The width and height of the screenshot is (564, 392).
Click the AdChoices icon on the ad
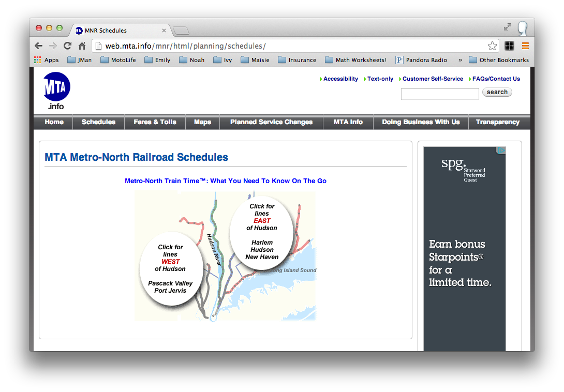[501, 150]
